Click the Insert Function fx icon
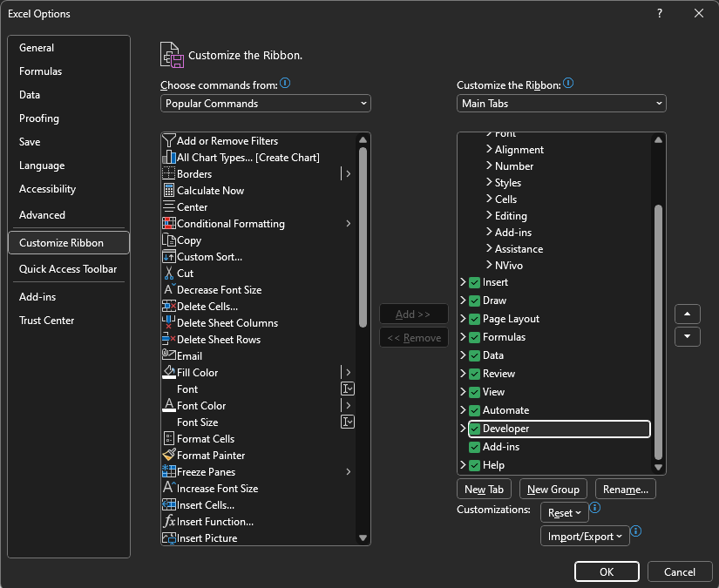 [x=169, y=521]
